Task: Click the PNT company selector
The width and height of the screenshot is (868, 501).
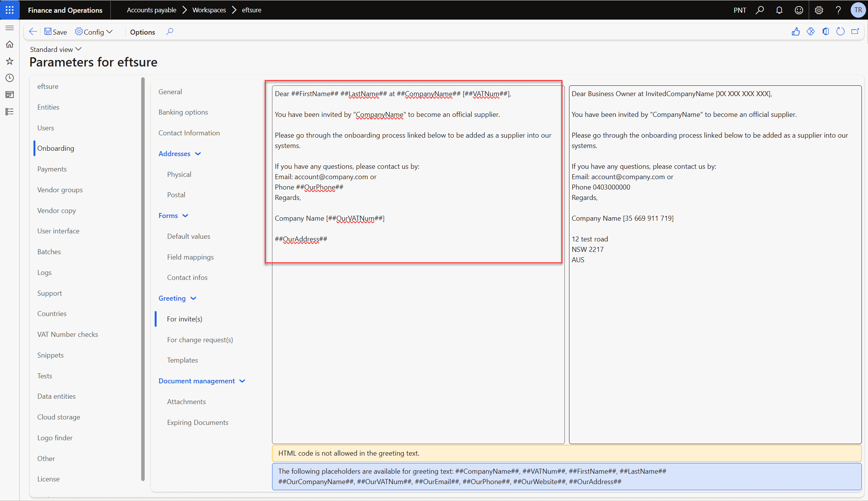Action: coord(740,10)
